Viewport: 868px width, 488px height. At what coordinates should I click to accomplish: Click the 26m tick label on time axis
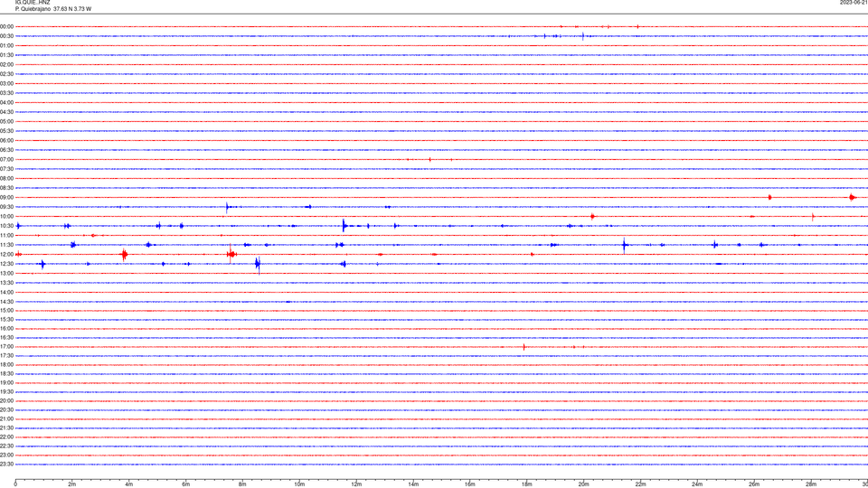754,484
